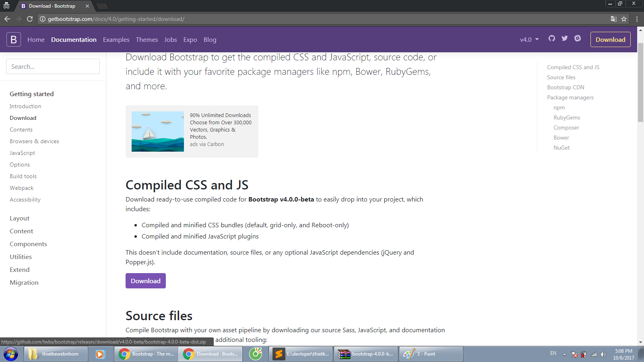The height and width of the screenshot is (362, 644).
Task: Open Cốc Cốc browser taskbar icon
Action: (256, 354)
